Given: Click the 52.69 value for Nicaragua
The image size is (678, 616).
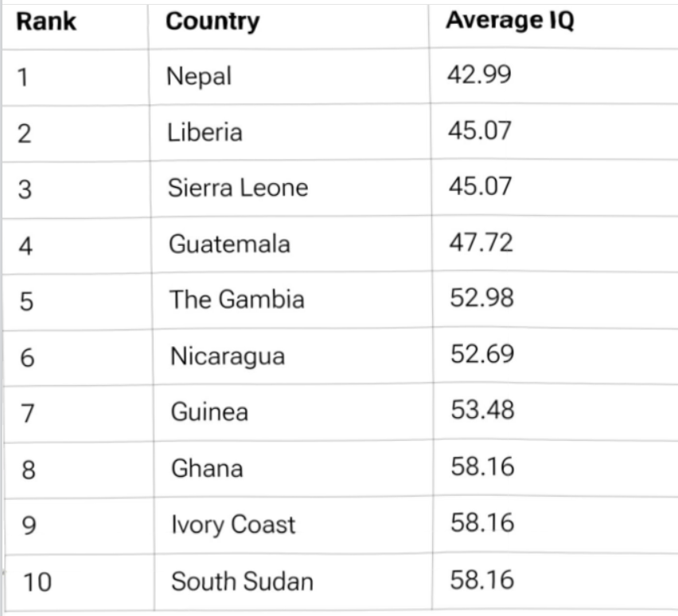Looking at the screenshot, I should tap(481, 354).
